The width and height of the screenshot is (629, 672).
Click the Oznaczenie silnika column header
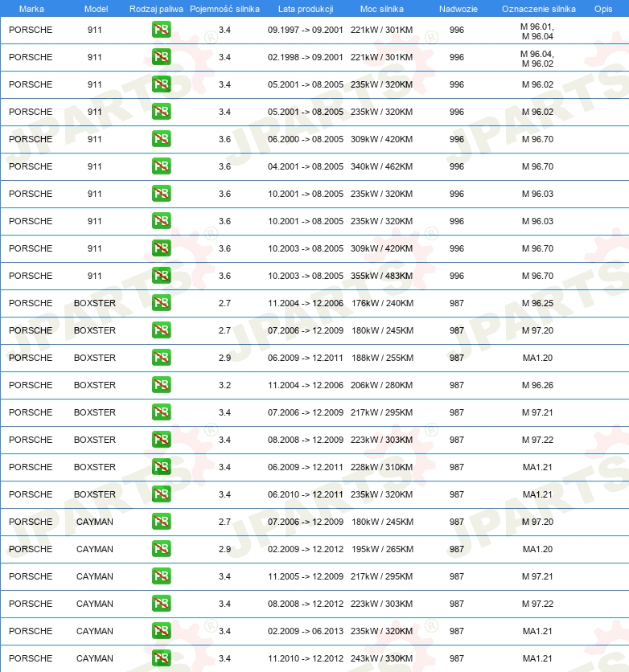539,9
